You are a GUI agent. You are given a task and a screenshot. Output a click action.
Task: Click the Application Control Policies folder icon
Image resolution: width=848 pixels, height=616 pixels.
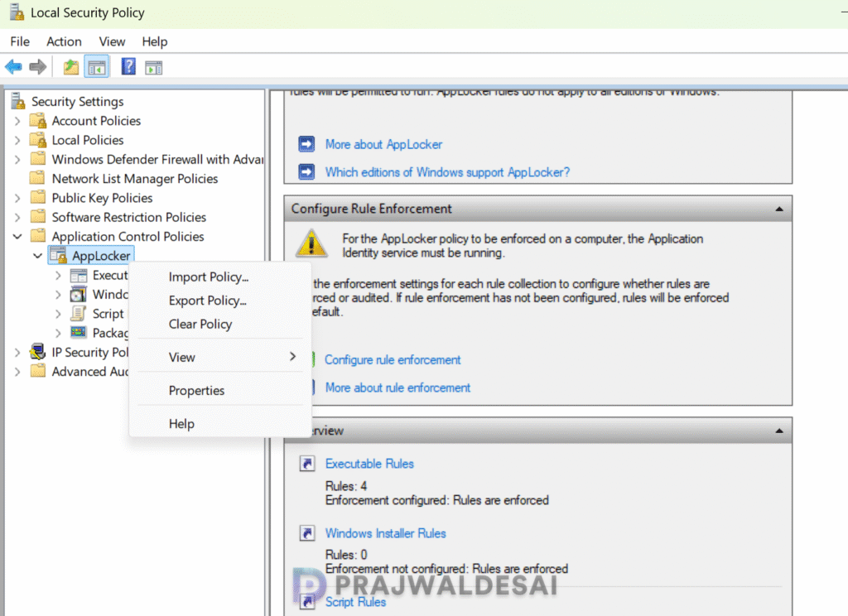point(38,236)
